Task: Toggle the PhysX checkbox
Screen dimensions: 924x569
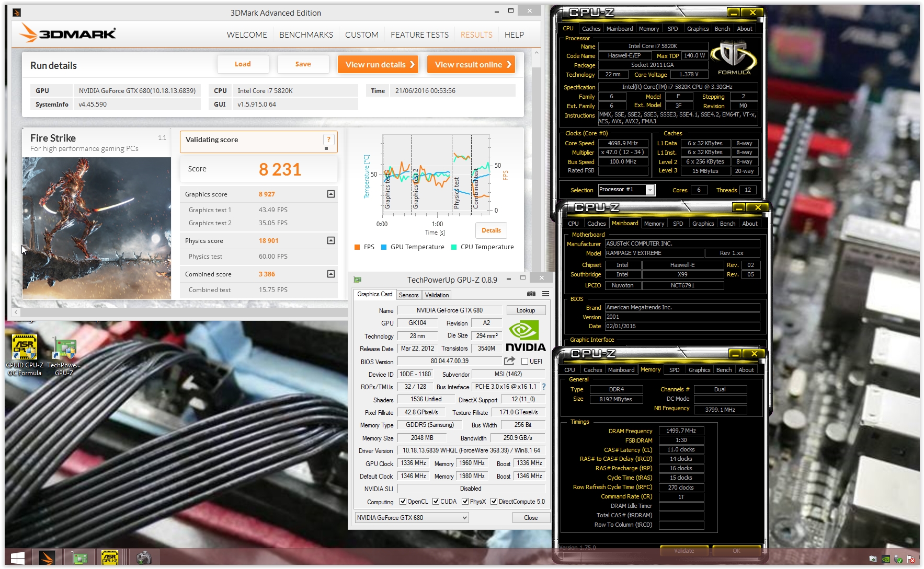Action: (465, 502)
